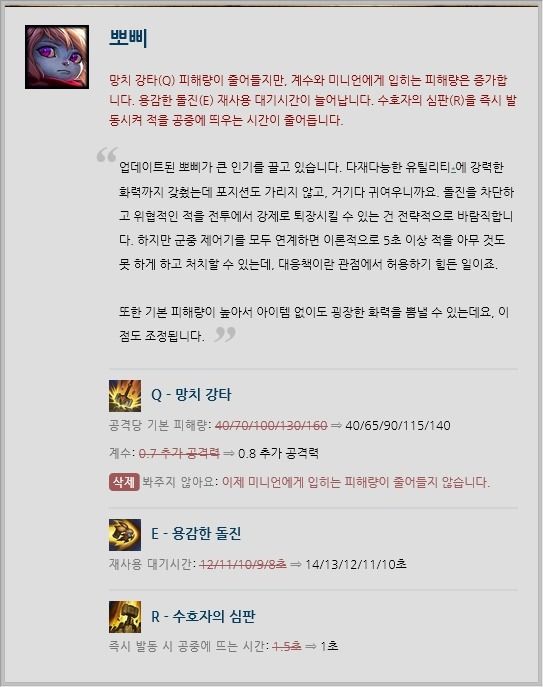The image size is (543, 687).
Task: Click the struck-through old damage 40/70/100/130/160
Action: 271,425
